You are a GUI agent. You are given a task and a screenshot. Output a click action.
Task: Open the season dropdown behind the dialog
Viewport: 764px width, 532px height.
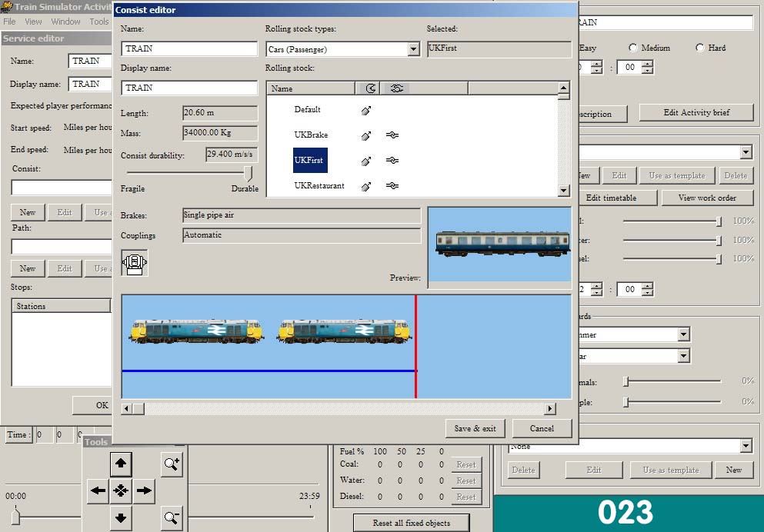point(684,334)
